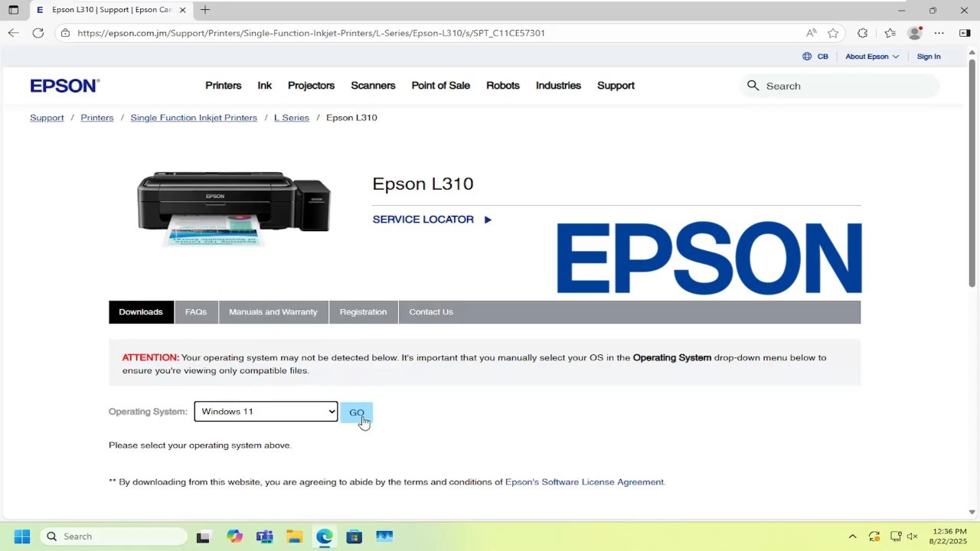Open the Point of Sale menu

[441, 86]
